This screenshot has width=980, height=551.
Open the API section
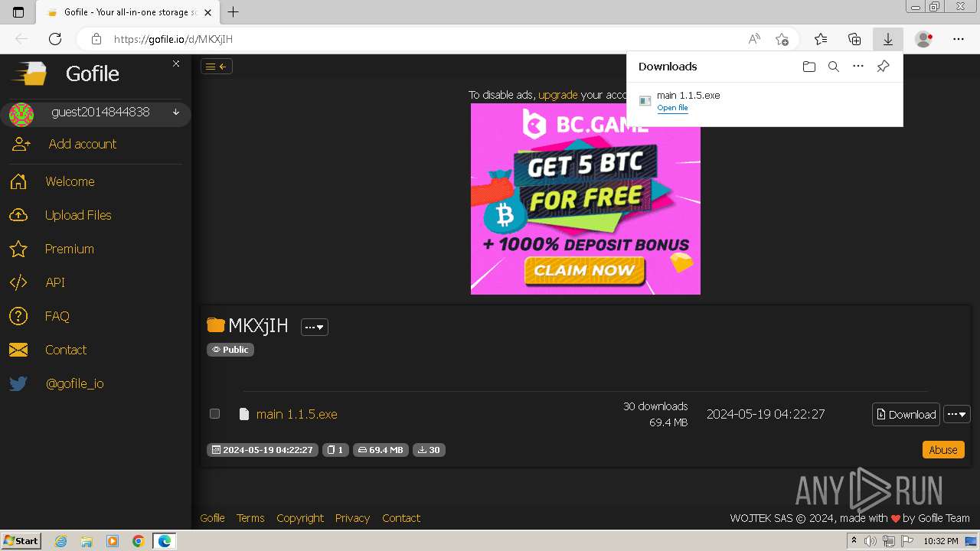click(55, 282)
